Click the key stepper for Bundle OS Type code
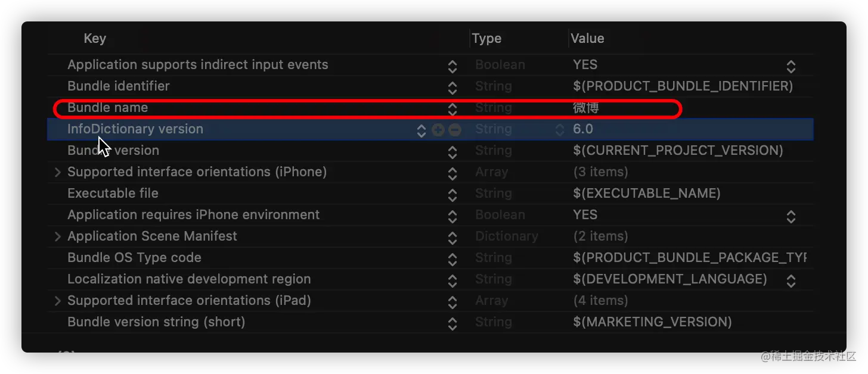The width and height of the screenshot is (868, 374). pyautogui.click(x=452, y=259)
